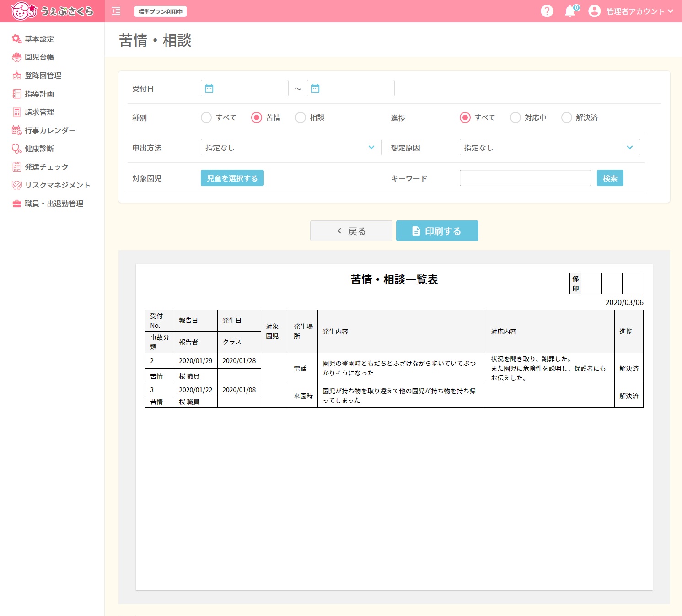Image resolution: width=682 pixels, height=616 pixels.
Task: Select 進捗 すべて radio button
Action: [465, 118]
